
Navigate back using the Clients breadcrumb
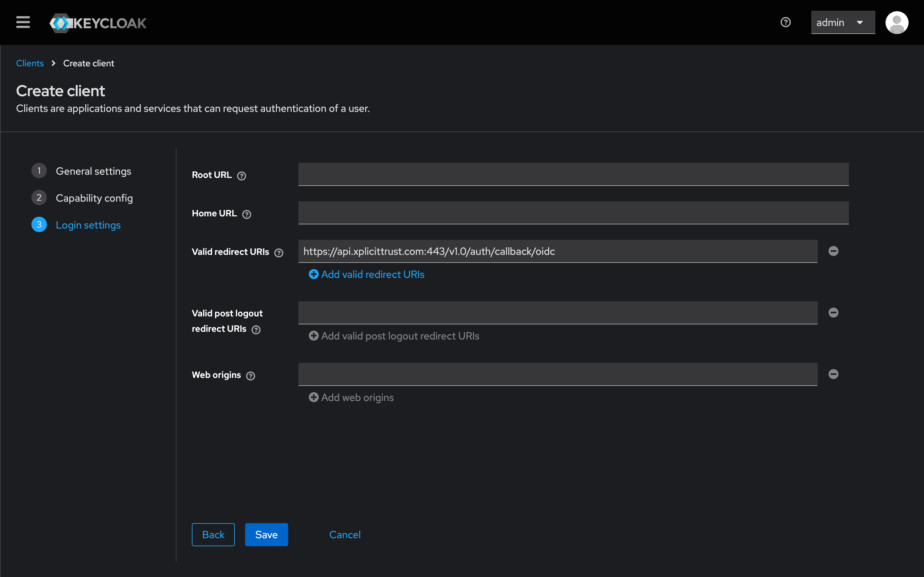click(30, 63)
